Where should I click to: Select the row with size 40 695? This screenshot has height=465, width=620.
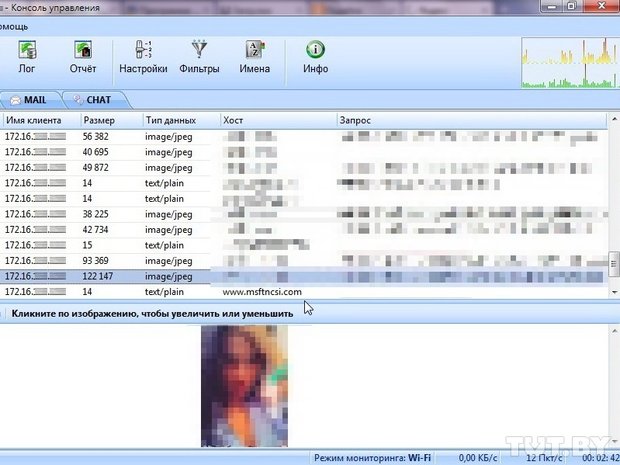pos(304,152)
